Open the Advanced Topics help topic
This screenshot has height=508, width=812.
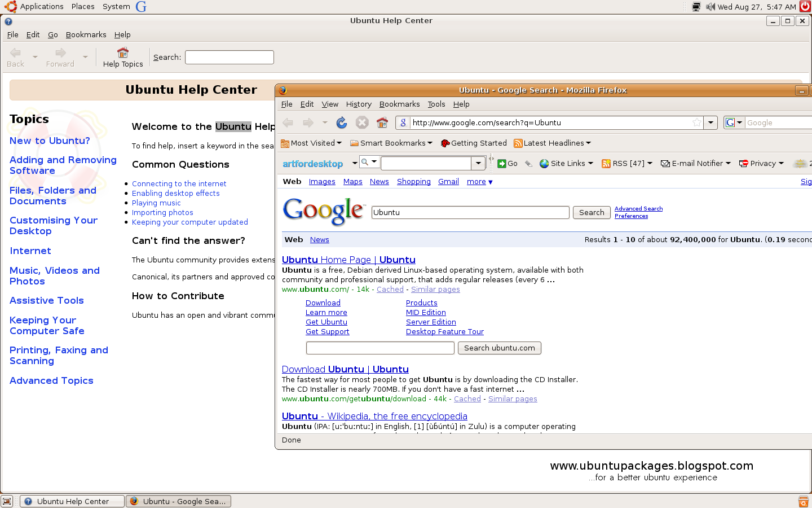[x=51, y=380]
